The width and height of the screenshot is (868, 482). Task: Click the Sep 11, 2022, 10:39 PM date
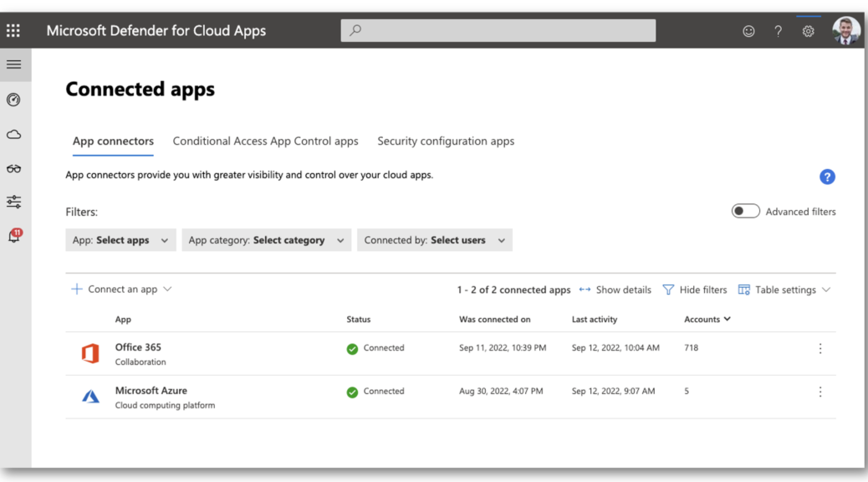pyautogui.click(x=503, y=348)
